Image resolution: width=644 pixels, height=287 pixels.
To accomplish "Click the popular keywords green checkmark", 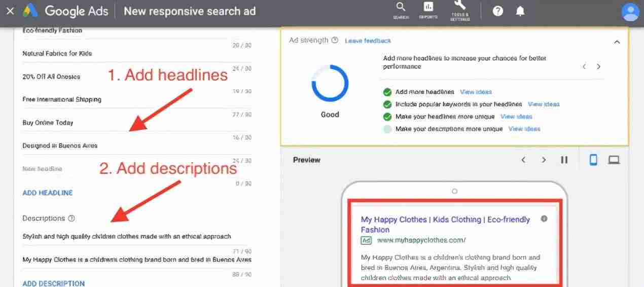I will tap(387, 104).
